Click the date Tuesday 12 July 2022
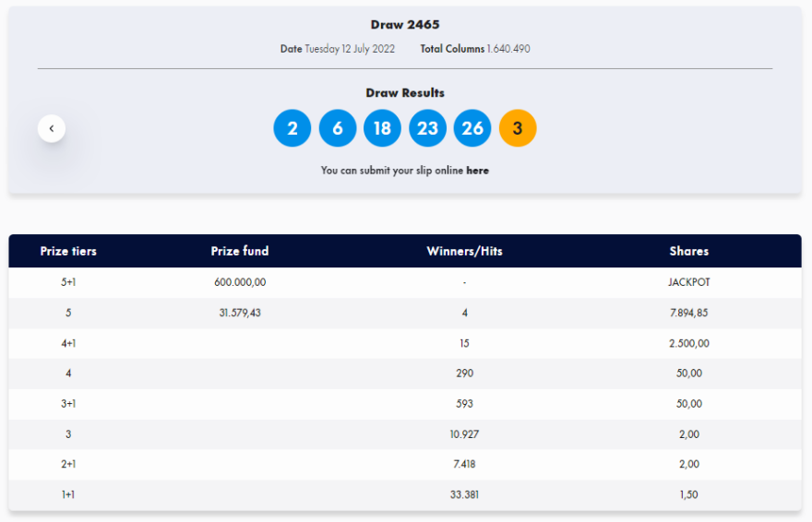The image size is (812, 522). (x=349, y=49)
